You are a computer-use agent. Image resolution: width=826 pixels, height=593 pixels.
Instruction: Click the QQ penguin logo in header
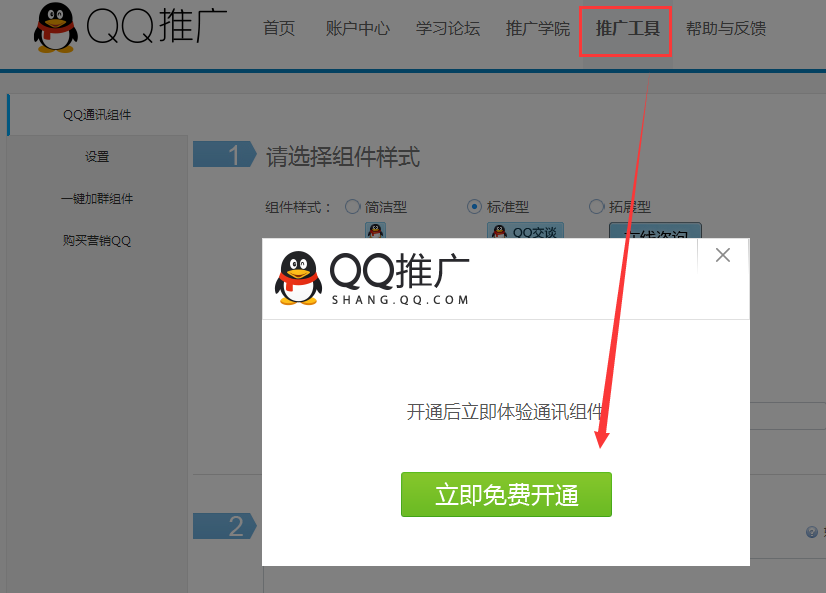[x=54, y=28]
